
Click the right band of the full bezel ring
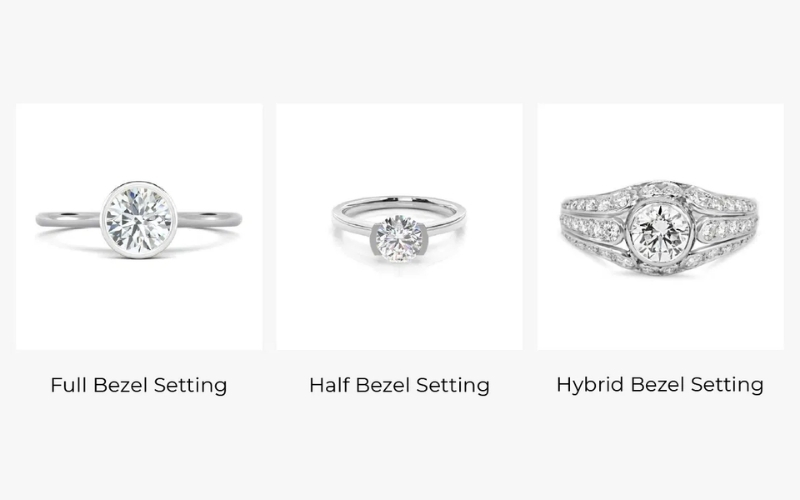click(x=209, y=219)
